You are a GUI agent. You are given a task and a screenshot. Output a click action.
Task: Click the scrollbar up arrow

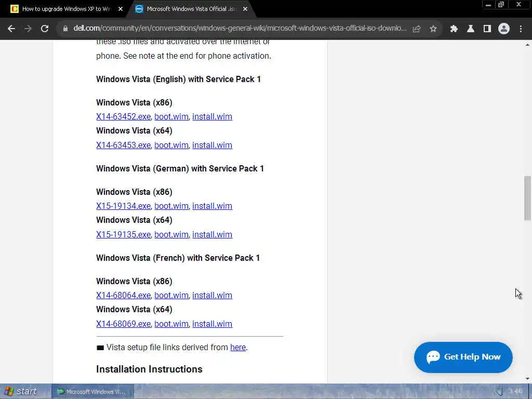[527, 45]
